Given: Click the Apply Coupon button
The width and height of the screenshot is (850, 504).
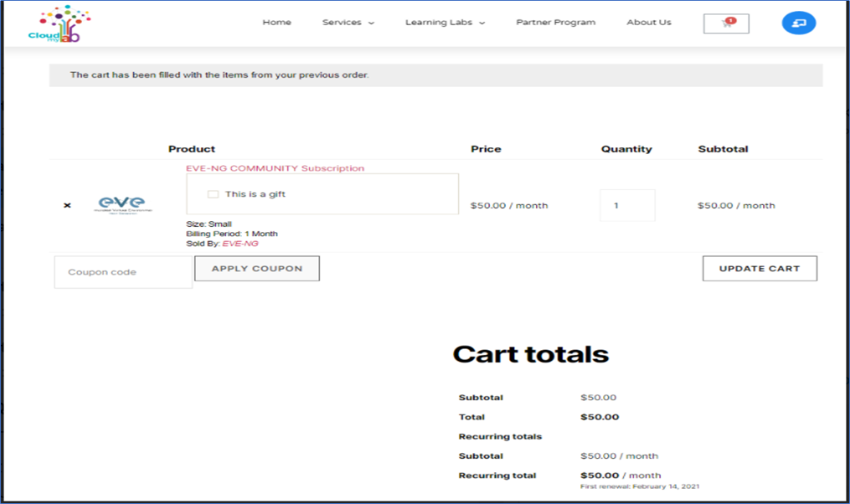Looking at the screenshot, I should pos(257,268).
